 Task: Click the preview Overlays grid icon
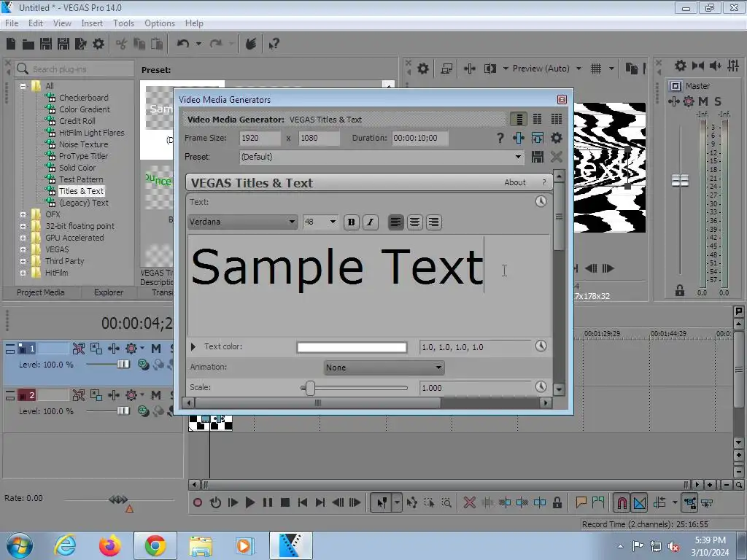click(x=595, y=69)
